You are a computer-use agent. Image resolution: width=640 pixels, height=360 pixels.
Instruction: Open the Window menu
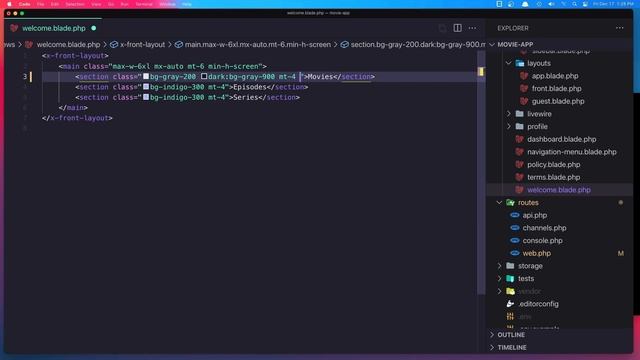tap(167, 4)
